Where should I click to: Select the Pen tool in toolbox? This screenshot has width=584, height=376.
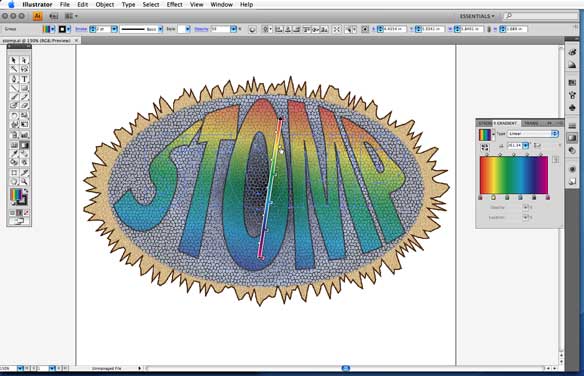[x=14, y=79]
